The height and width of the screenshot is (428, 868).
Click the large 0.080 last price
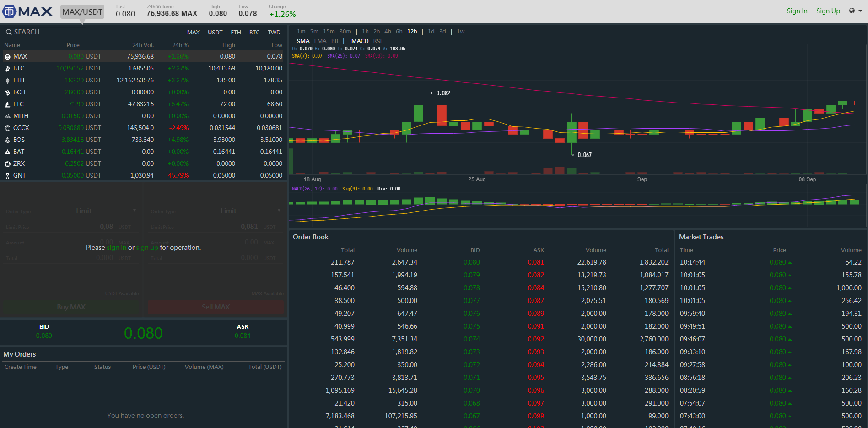pyautogui.click(x=143, y=333)
